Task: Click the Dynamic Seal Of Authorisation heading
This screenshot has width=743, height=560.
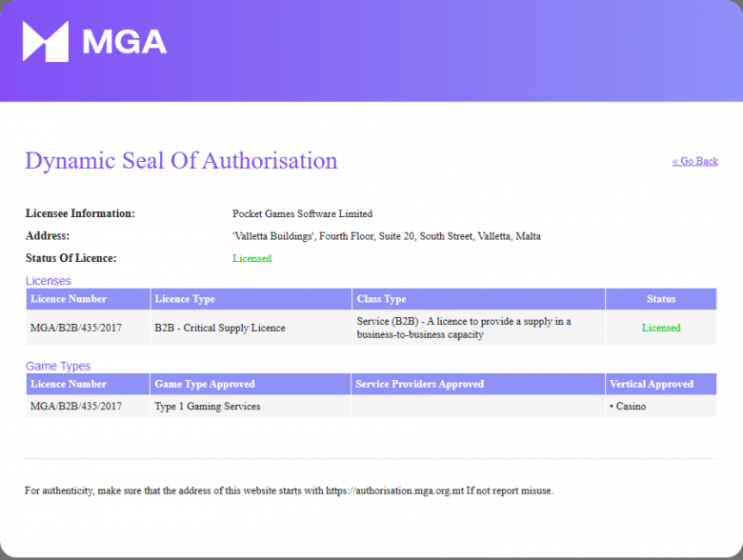Action: [181, 161]
